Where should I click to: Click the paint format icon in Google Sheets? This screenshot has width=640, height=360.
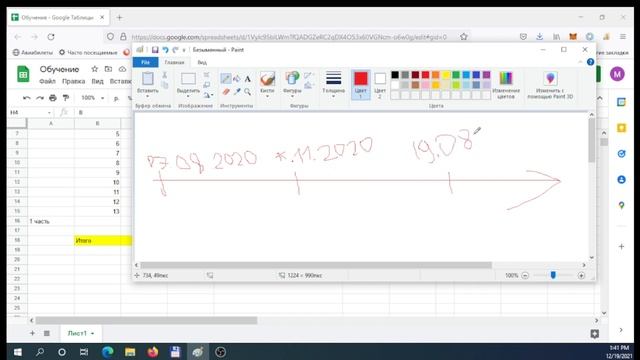click(66, 98)
